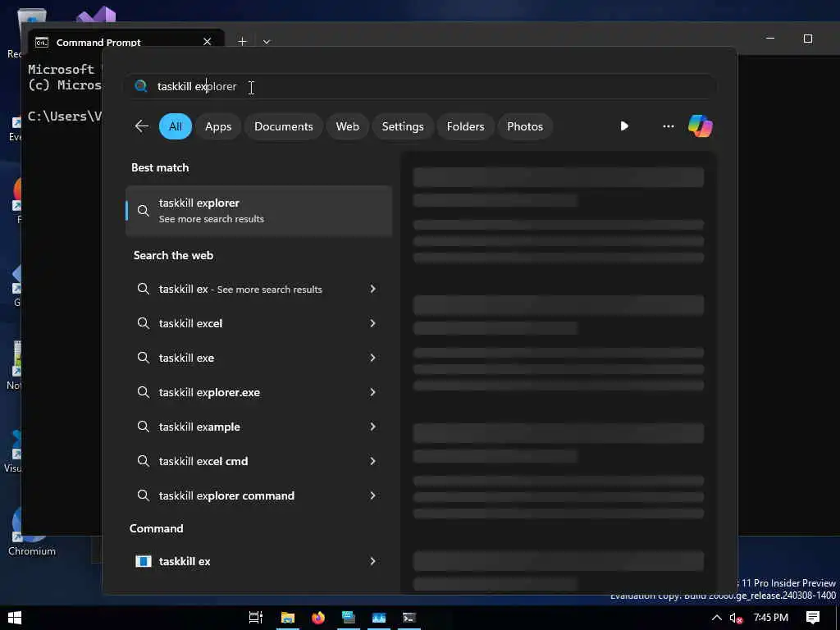The width and height of the screenshot is (840, 630).
Task: Click the muted volume tray icon
Action: (x=736, y=619)
